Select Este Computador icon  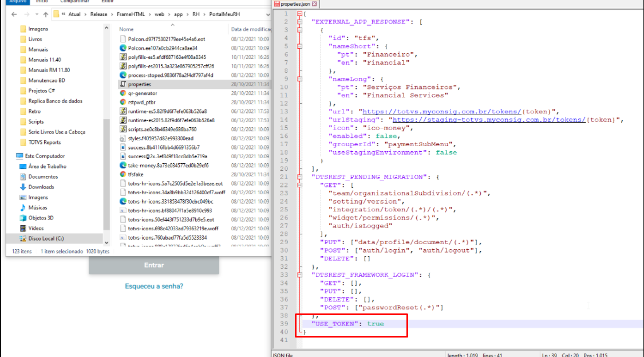(19, 156)
